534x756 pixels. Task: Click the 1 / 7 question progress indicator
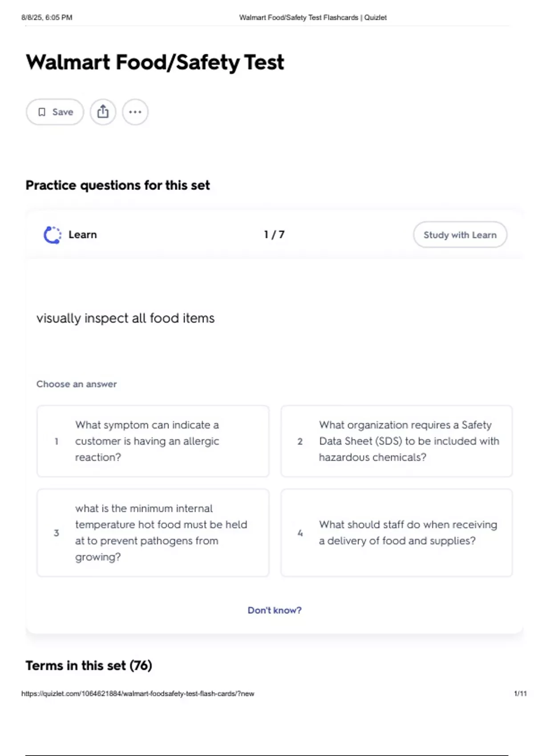pos(274,235)
